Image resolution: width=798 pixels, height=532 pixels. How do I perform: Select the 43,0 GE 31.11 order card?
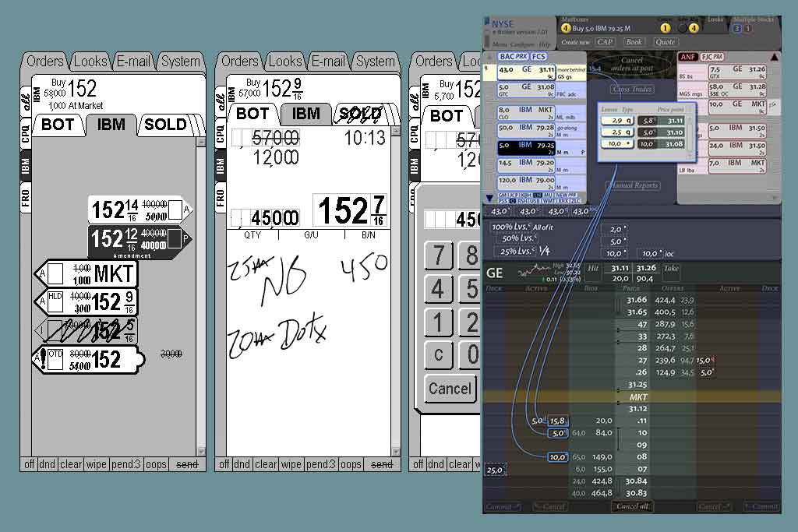(x=526, y=72)
